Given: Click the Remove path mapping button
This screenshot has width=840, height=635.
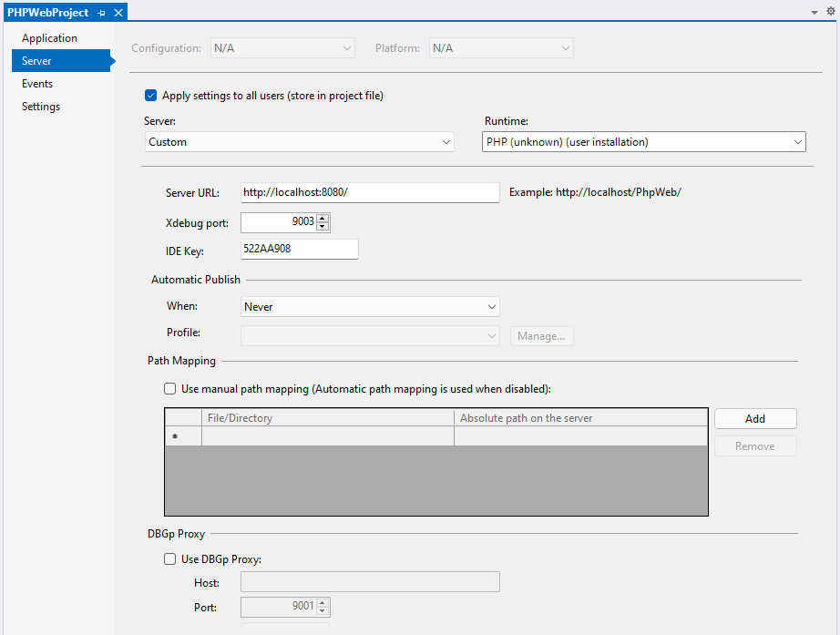Looking at the screenshot, I should click(755, 446).
